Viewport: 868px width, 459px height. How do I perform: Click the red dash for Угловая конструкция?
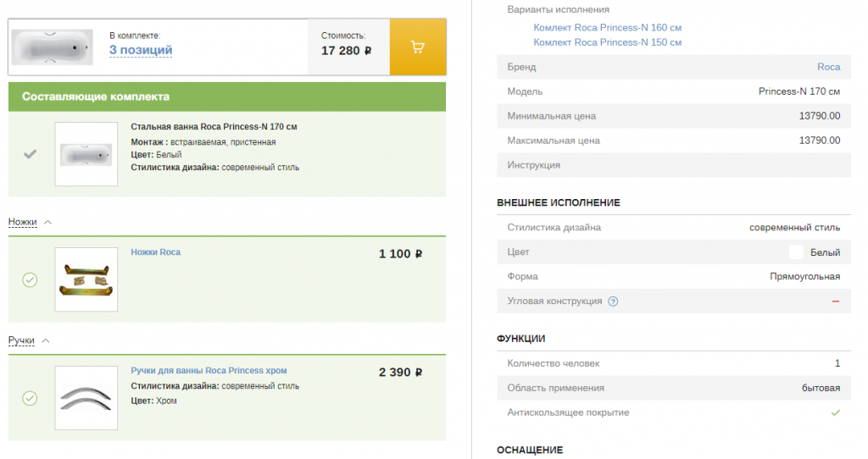(x=835, y=301)
